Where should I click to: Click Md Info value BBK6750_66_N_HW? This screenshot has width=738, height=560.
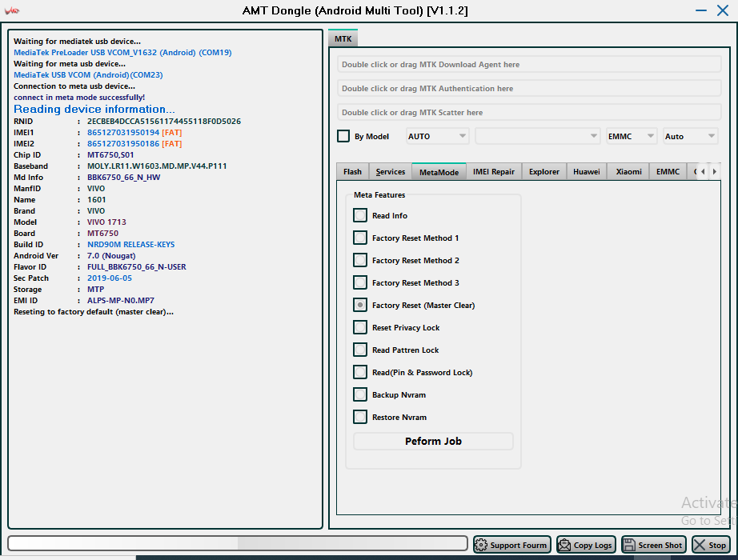coord(123,178)
